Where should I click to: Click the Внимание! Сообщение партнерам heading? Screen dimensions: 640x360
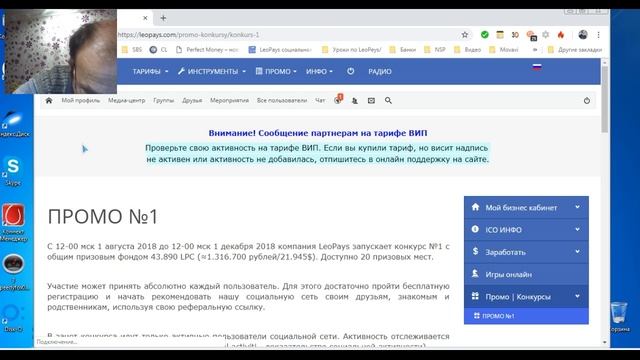(x=318, y=133)
